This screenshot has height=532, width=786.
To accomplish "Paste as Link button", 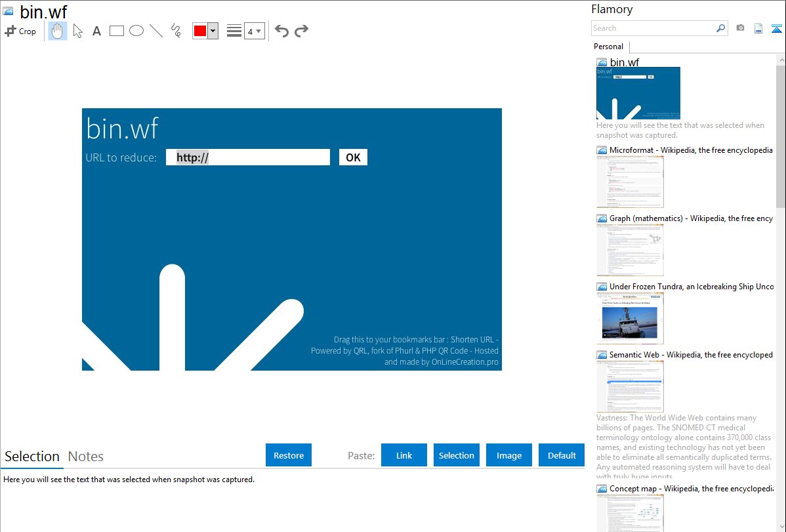I will [x=404, y=455].
